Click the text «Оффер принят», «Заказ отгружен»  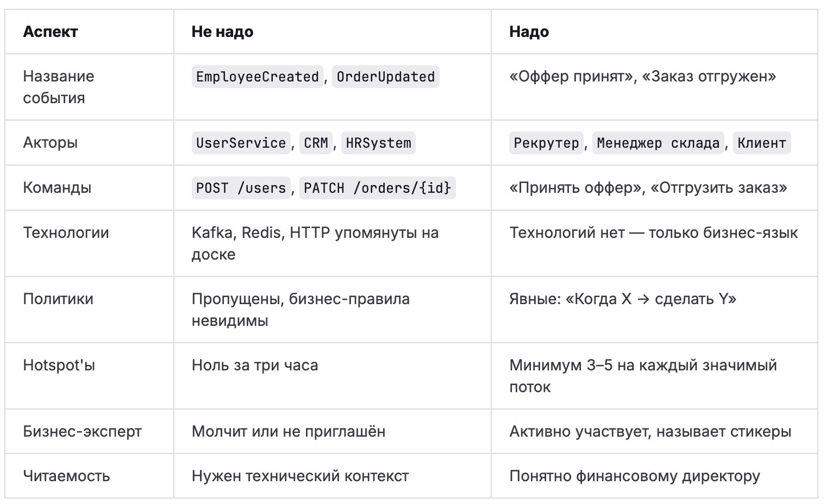pyautogui.click(x=642, y=76)
